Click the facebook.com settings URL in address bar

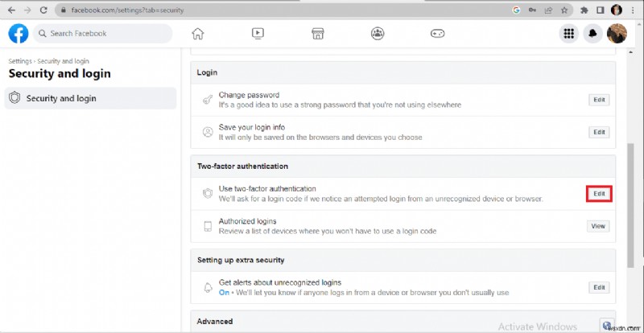[x=127, y=10]
